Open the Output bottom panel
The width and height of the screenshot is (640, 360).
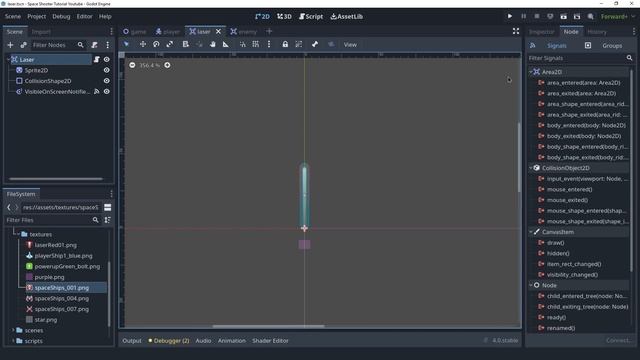pos(132,340)
